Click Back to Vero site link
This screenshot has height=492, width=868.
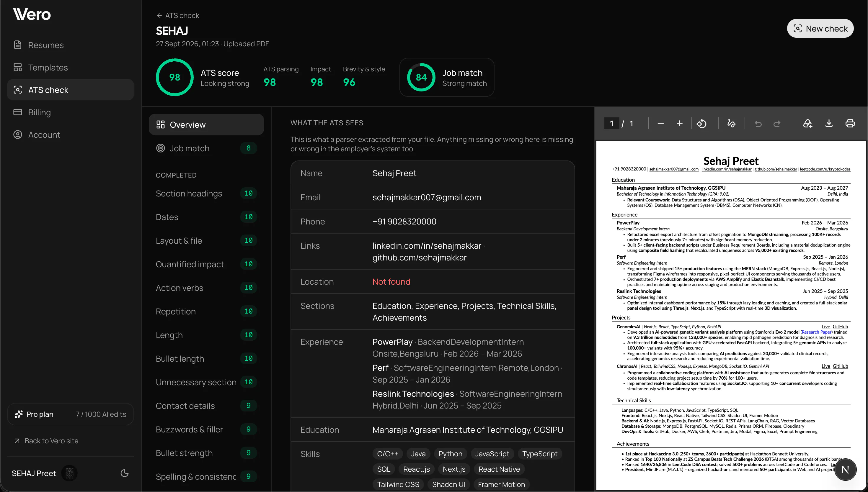[46, 441]
